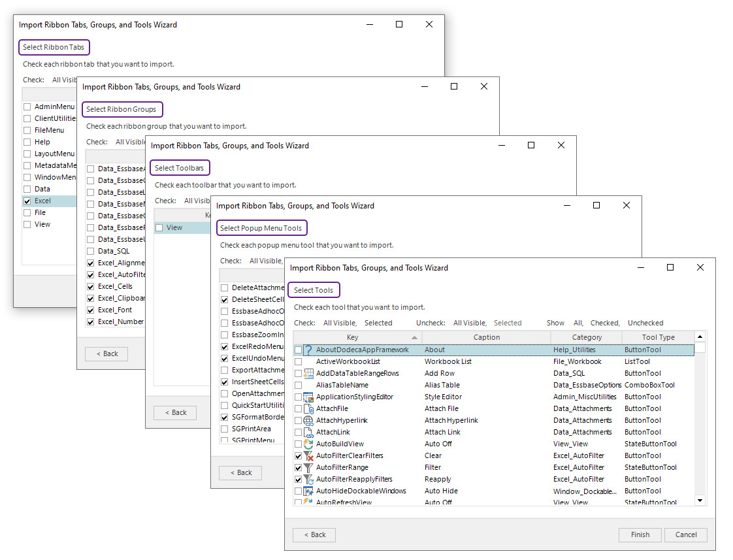Check Data_SQL in the Ribbon Groups window
The width and height of the screenshot is (733, 560).
coord(91,251)
